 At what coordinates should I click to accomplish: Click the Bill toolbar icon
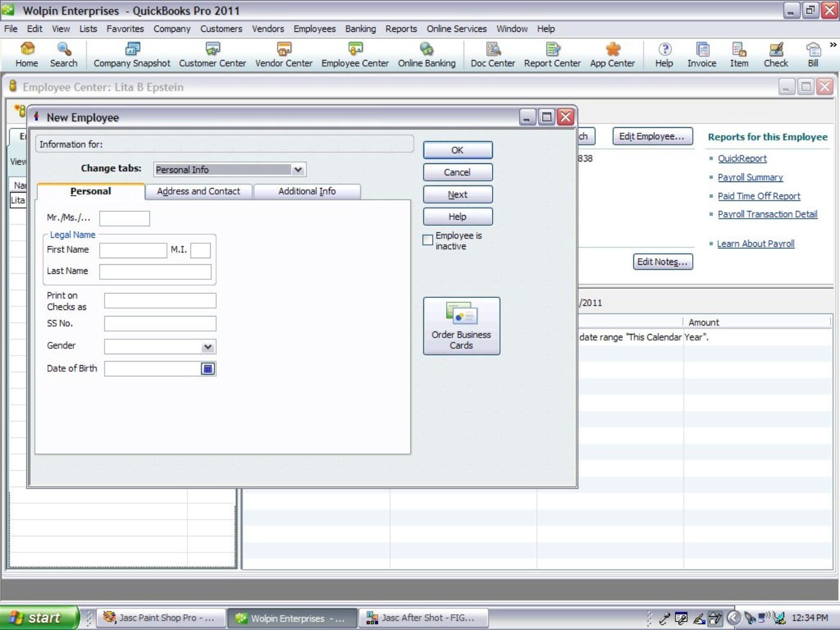(x=813, y=55)
